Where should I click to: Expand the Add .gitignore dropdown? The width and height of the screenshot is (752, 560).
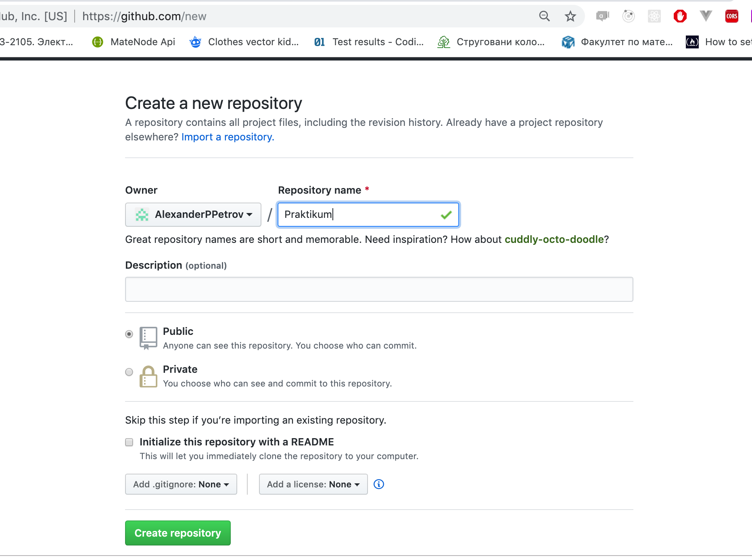(181, 484)
